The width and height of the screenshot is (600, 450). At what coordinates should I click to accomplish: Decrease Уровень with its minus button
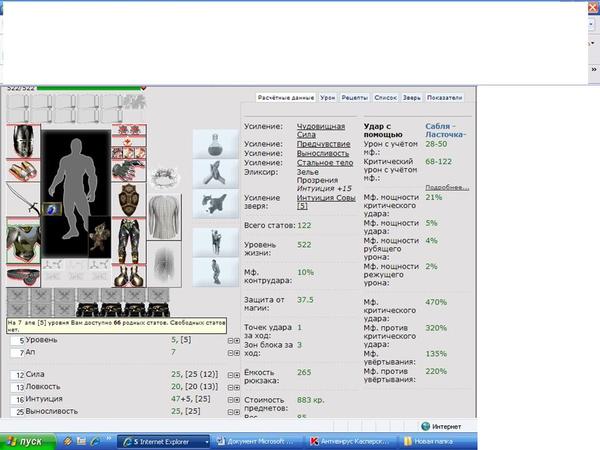click(230, 341)
